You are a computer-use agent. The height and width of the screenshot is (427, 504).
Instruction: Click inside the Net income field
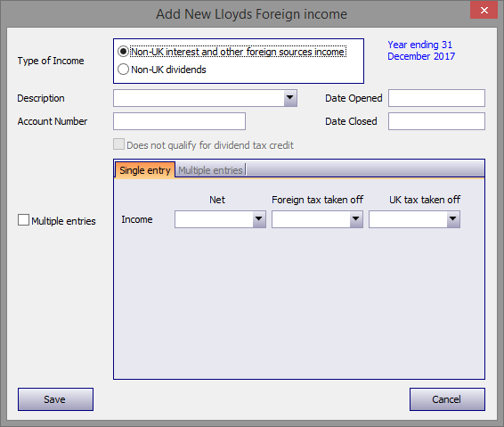(214, 219)
